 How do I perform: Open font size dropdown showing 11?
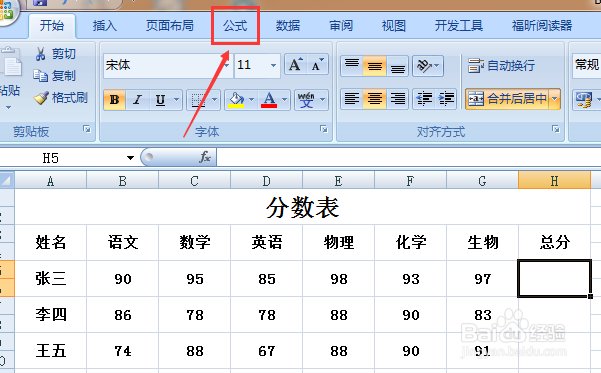coord(273,66)
